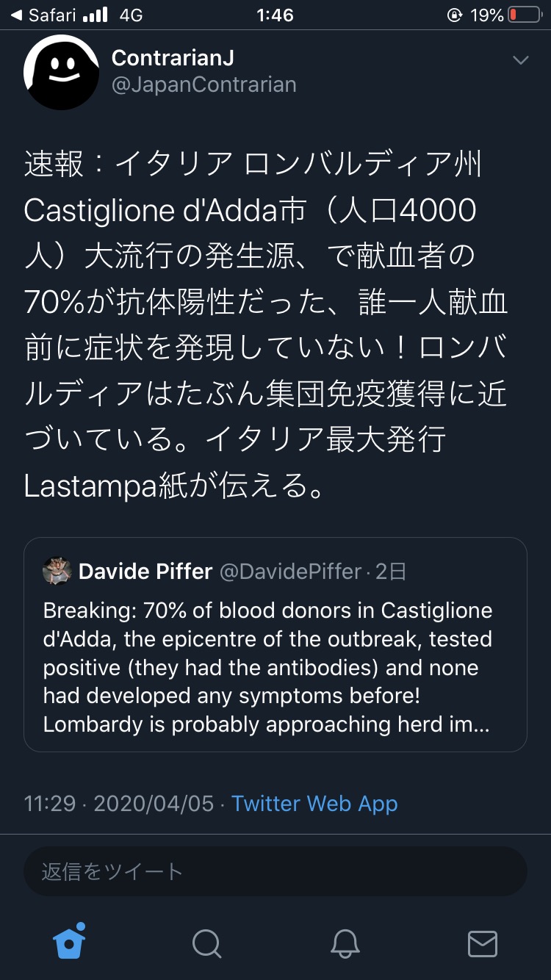Tap ContrarianJ's profile avatar

click(61, 72)
